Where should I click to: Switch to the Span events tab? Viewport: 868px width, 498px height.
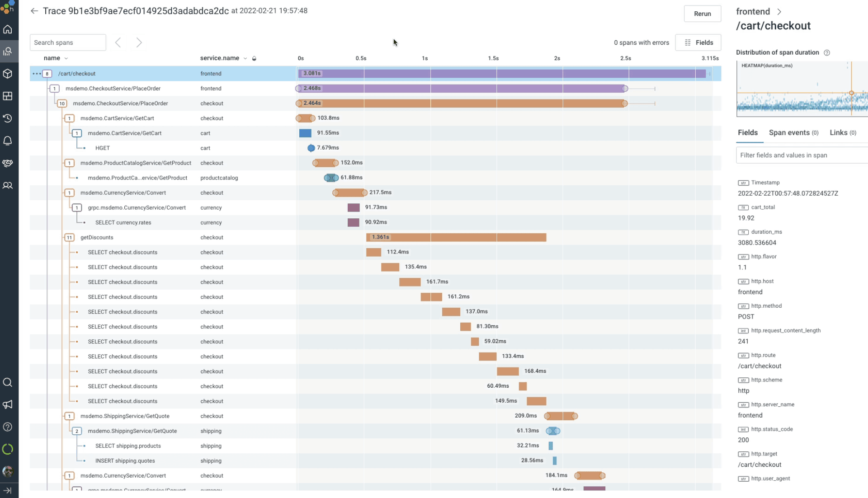pos(793,132)
